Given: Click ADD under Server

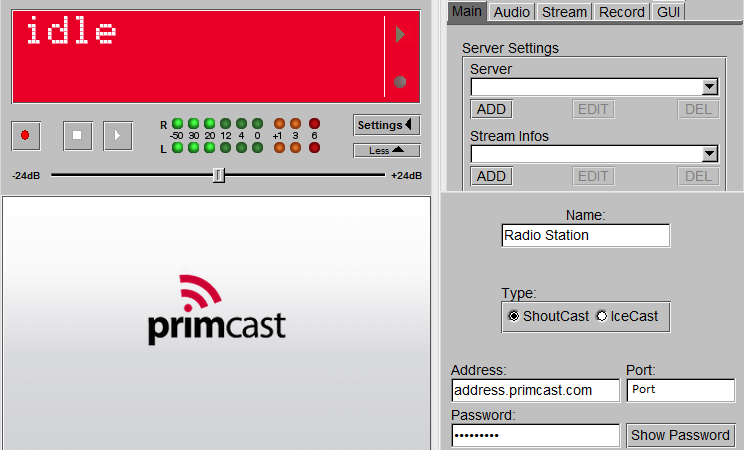Looking at the screenshot, I should click(491, 109).
